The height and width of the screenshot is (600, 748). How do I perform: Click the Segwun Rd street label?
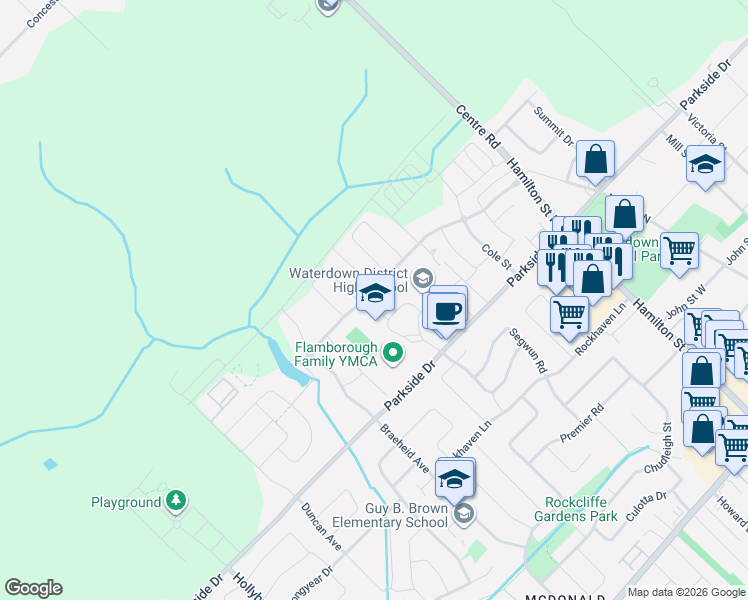528,351
